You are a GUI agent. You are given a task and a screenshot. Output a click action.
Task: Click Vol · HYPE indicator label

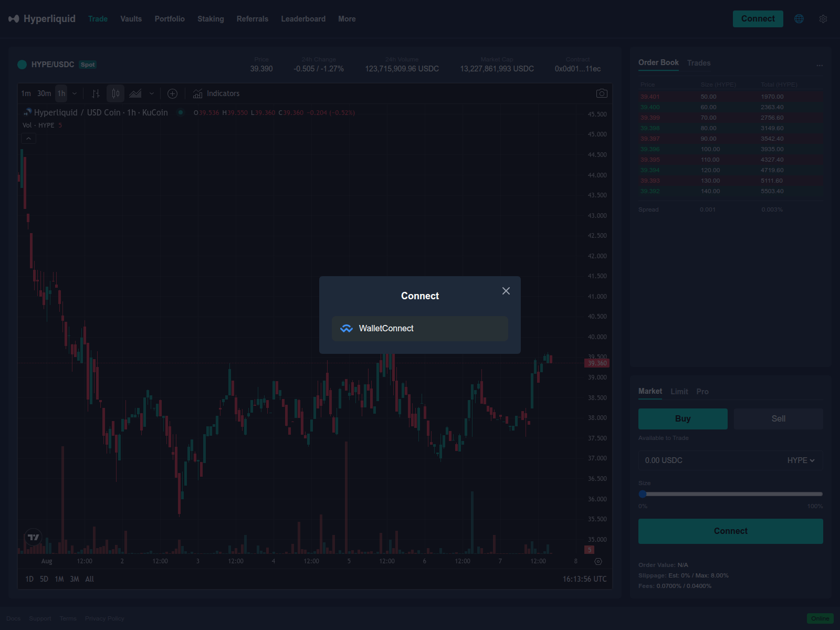coord(38,125)
